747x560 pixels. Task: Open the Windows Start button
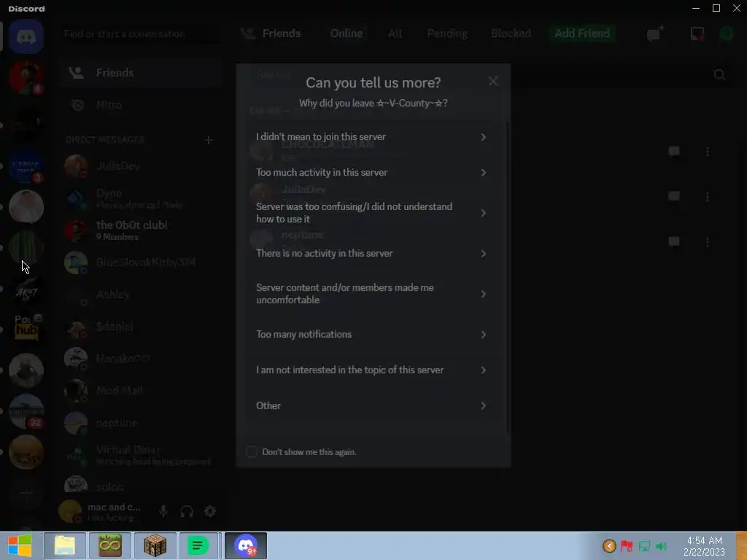tap(20, 545)
